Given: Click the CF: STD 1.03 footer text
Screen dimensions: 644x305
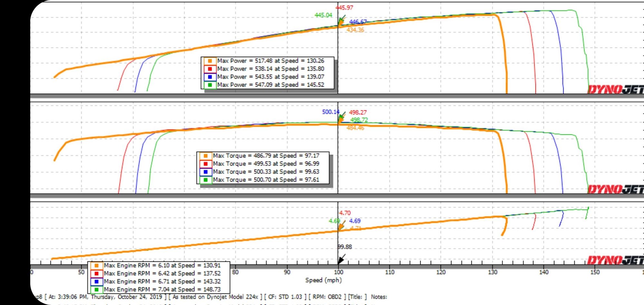Looking at the screenshot, I should 284,297.
